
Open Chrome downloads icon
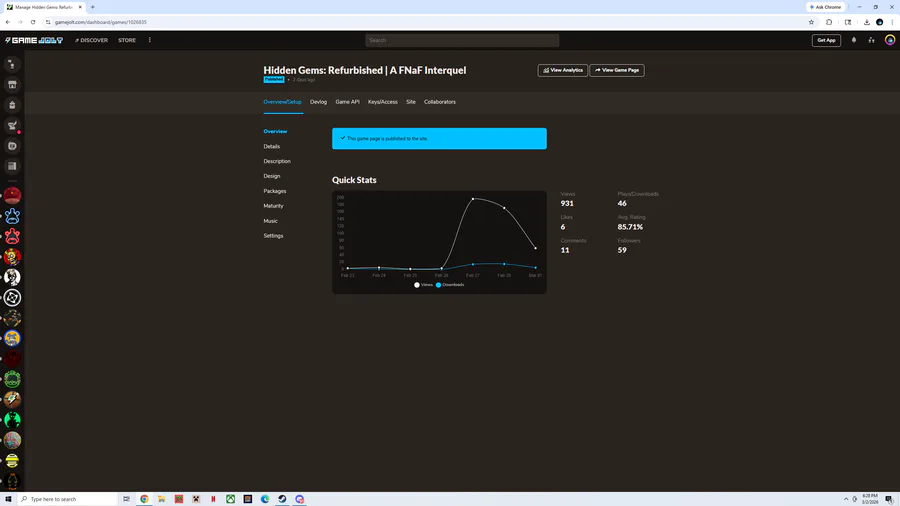click(x=867, y=22)
